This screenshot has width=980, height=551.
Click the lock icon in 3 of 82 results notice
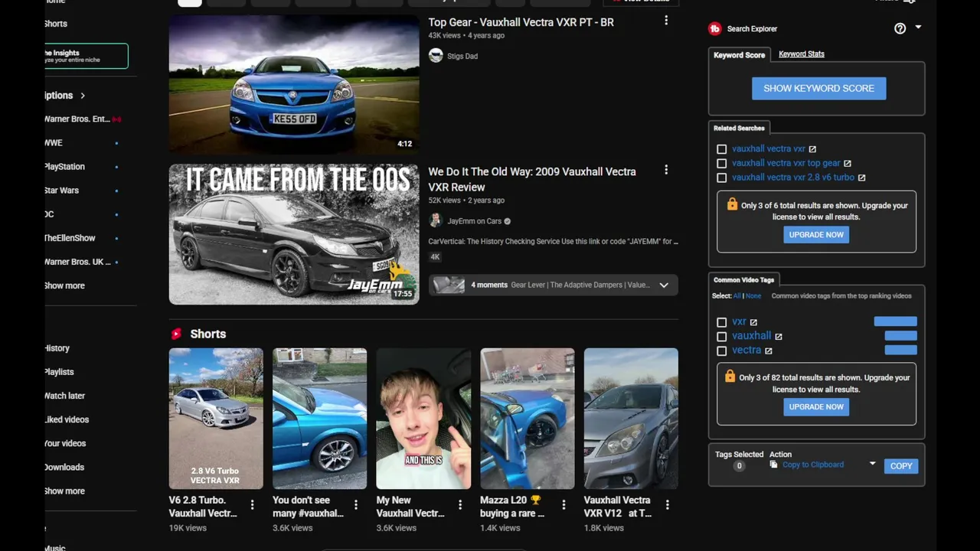(x=730, y=377)
